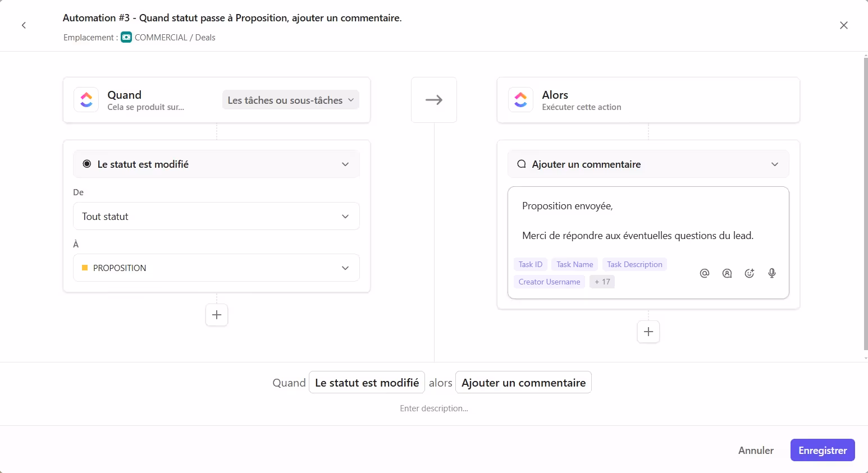The width and height of the screenshot is (868, 473).
Task: Insert the Task ID variable into the comment
Action: [x=530, y=264]
